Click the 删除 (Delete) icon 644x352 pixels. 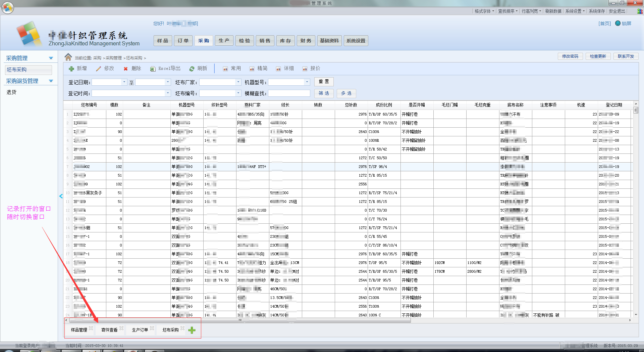click(x=132, y=69)
